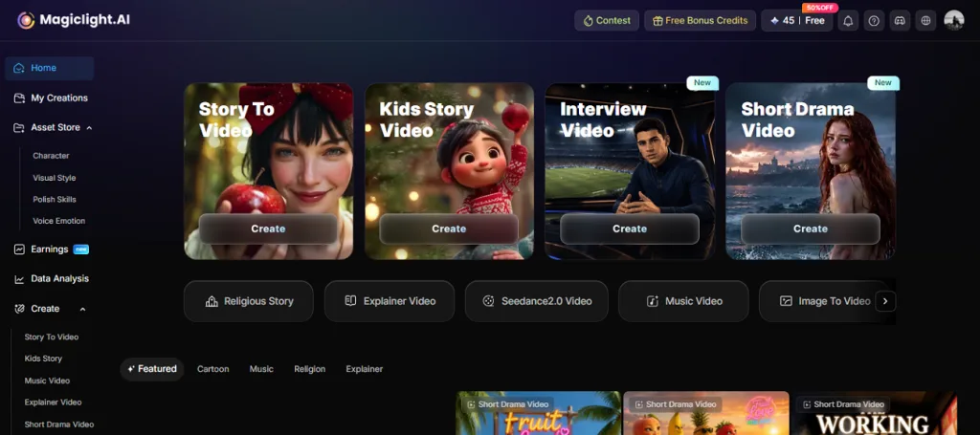Click Create on Short Drama Video card
Viewport: 980px width, 435px height.
(811, 229)
